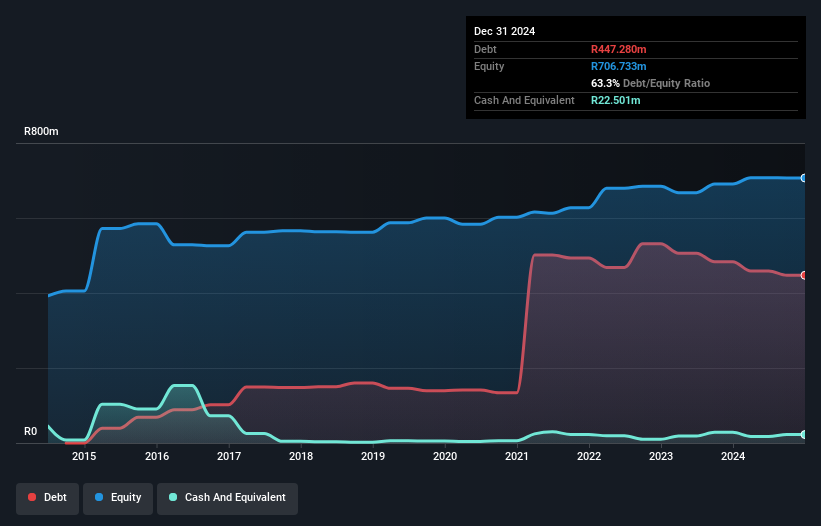Click the 2019 x-axis label
The width and height of the screenshot is (821, 526).
point(373,456)
